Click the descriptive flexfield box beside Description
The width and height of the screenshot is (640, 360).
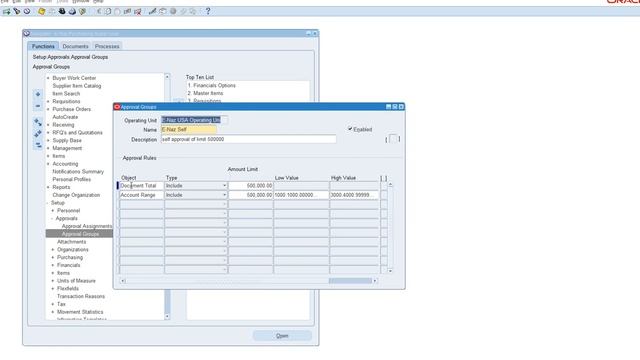point(393,139)
